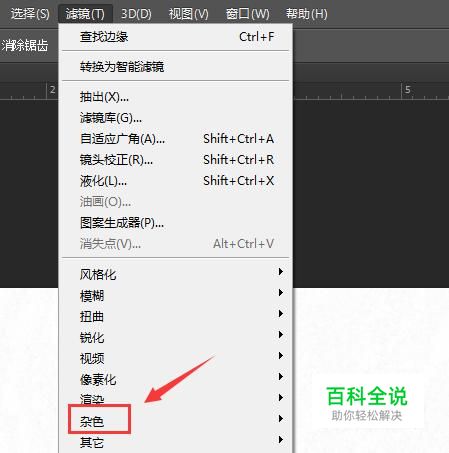This screenshot has height=453, width=449.
Task: Select 转换为智能滤镜
Action: coord(176,67)
